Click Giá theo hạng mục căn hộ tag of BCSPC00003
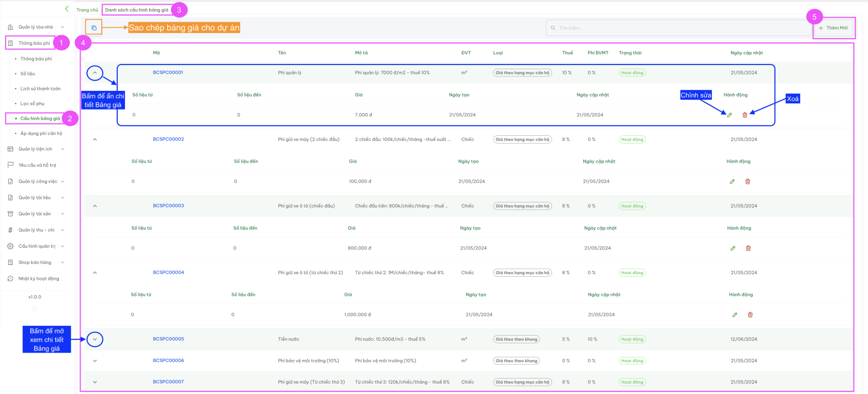This screenshot has height=394, width=868. (x=522, y=206)
